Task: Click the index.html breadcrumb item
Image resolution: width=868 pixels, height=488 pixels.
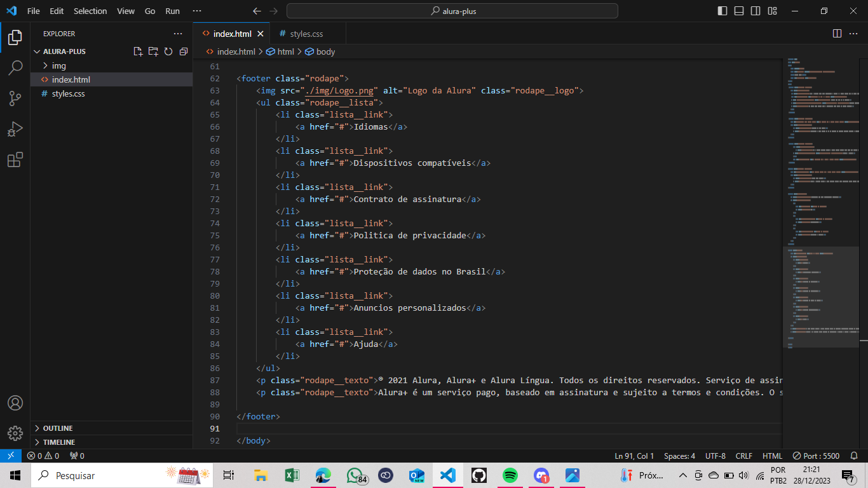Action: coord(231,51)
